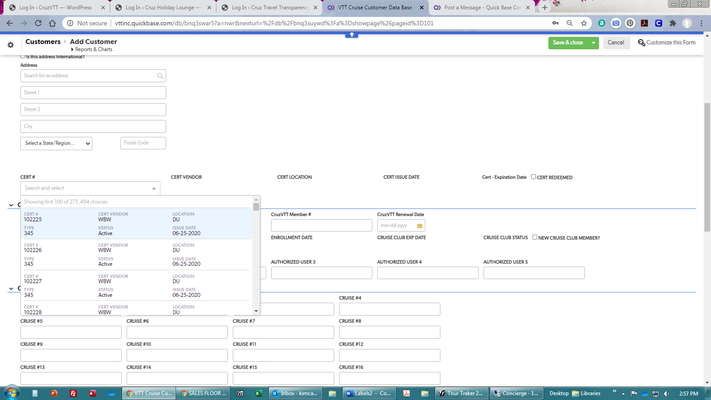The width and height of the screenshot is (711, 400).
Task: Open the Libraries taskbar toolbar
Action: click(586, 393)
